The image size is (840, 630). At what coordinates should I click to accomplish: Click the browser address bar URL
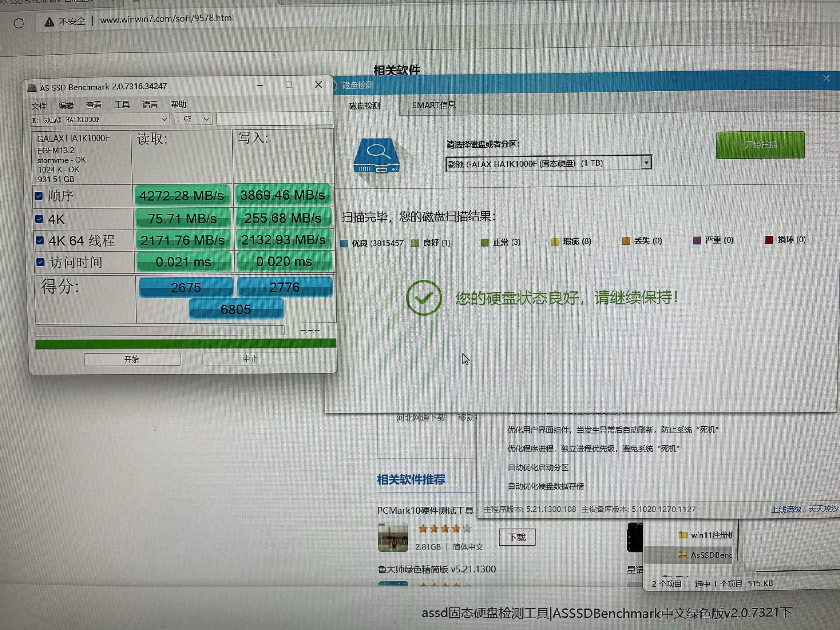[x=167, y=19]
